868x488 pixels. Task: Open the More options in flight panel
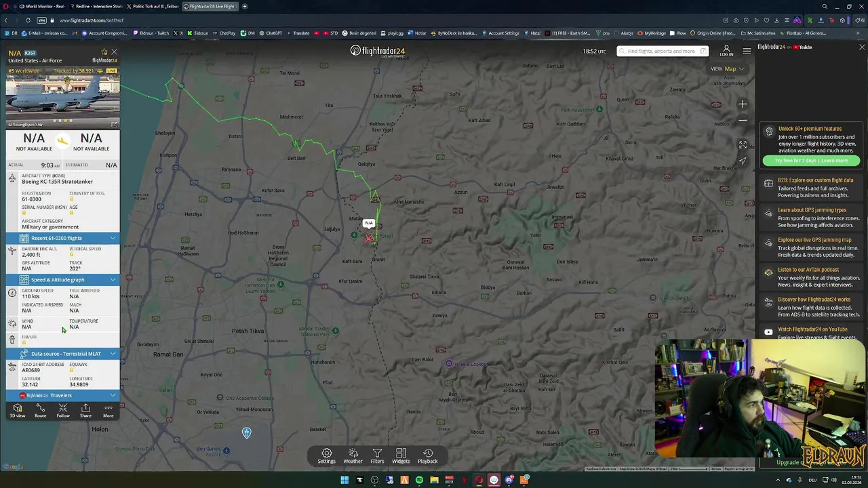pos(108,411)
